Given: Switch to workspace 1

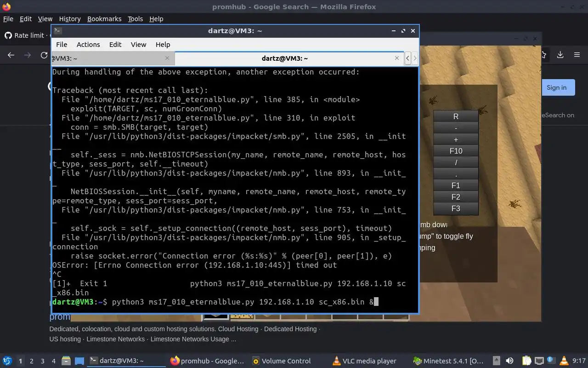Looking at the screenshot, I should point(20,361).
